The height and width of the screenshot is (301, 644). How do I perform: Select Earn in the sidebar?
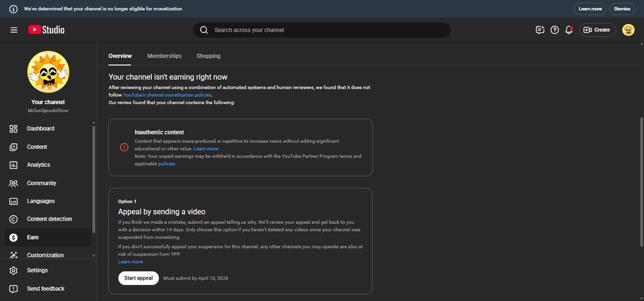[x=48, y=237]
